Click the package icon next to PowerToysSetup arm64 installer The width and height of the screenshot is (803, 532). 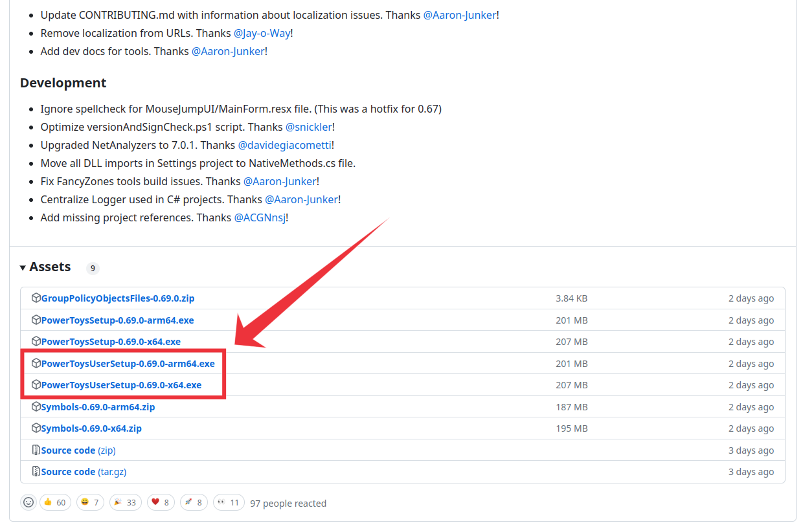[x=36, y=320]
